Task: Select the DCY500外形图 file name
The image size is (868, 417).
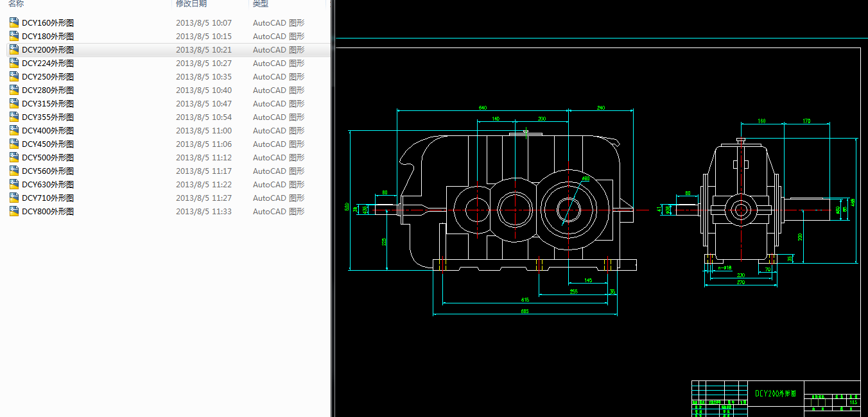Action: [x=48, y=157]
